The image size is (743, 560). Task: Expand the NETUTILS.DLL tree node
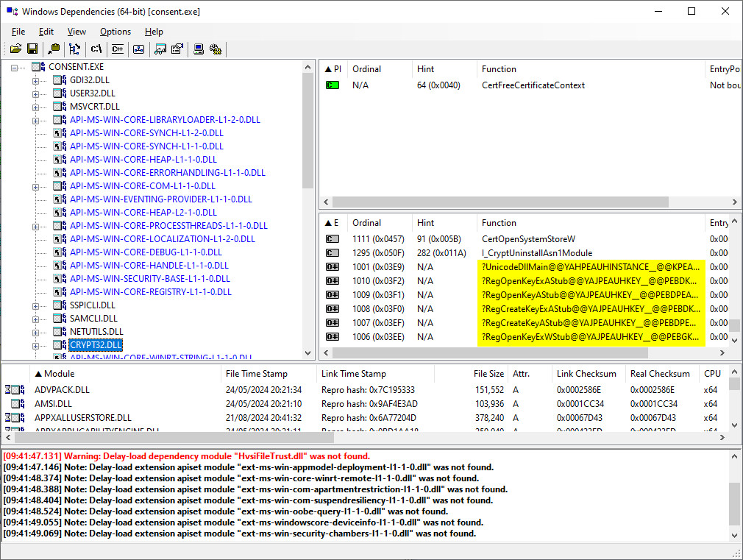point(35,333)
